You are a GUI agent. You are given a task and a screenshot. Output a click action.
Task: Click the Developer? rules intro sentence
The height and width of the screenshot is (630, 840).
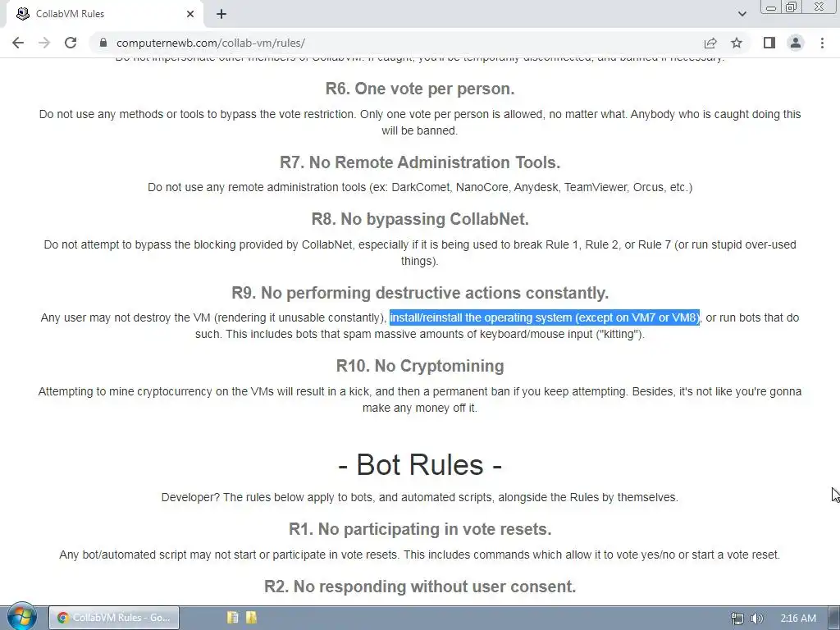tap(420, 498)
